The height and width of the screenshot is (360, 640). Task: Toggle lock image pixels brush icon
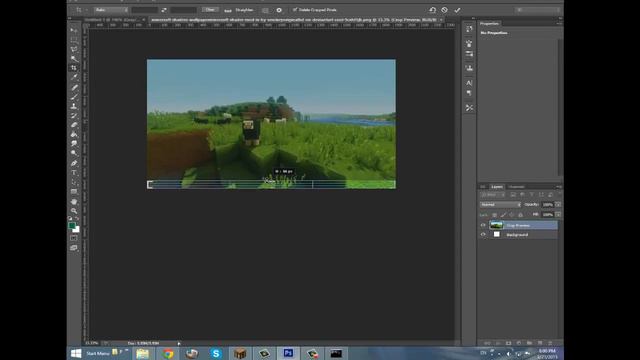[503, 215]
